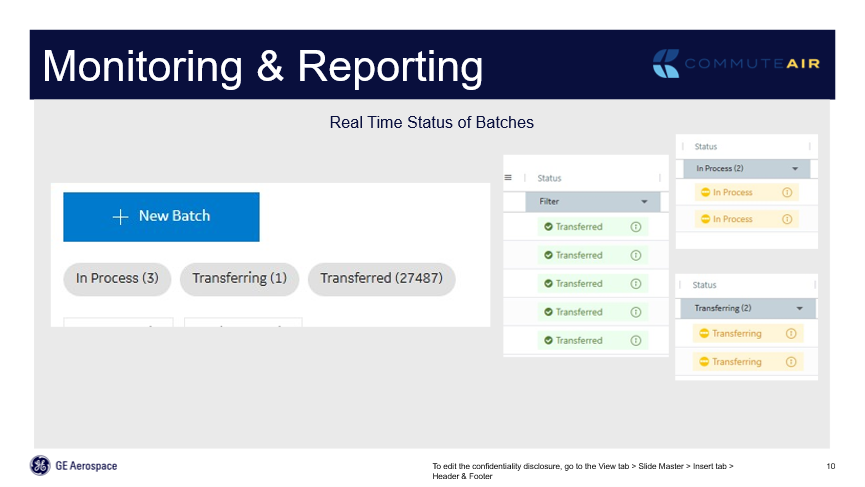The image size is (865, 487).
Task: Click the hamburger menu icon beside Status
Action: click(508, 177)
